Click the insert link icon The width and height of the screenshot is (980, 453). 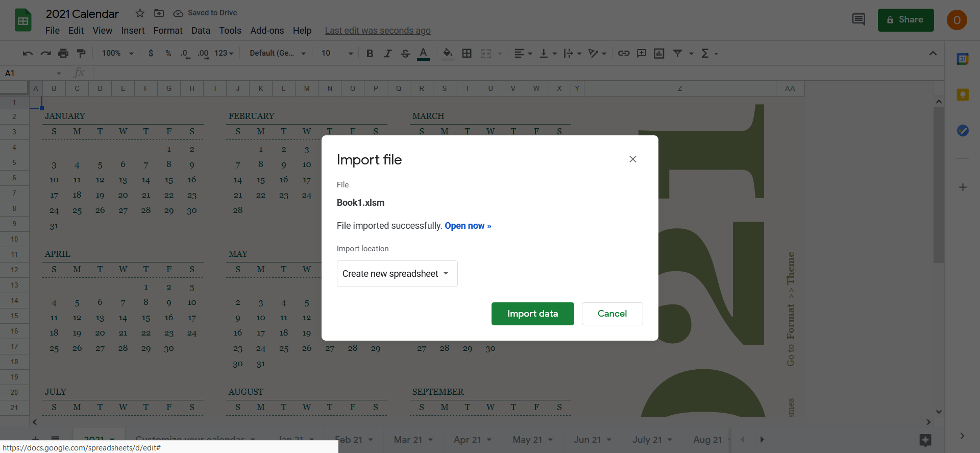click(623, 53)
